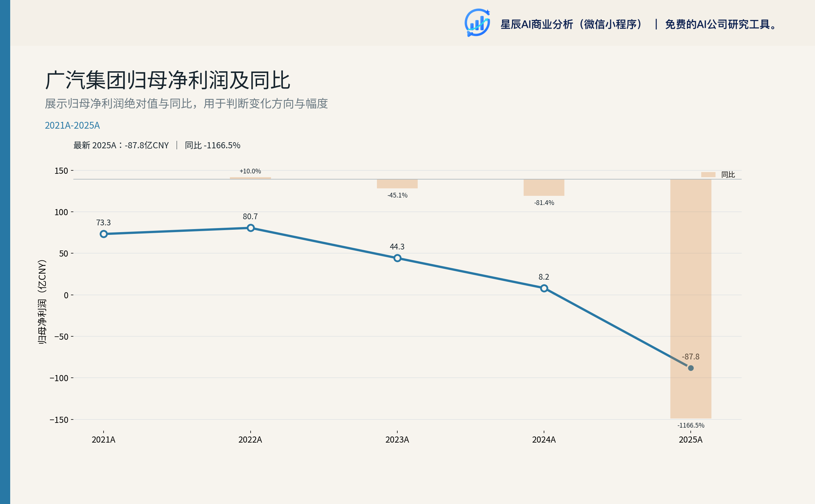Click the -87.8 data label

(691, 357)
